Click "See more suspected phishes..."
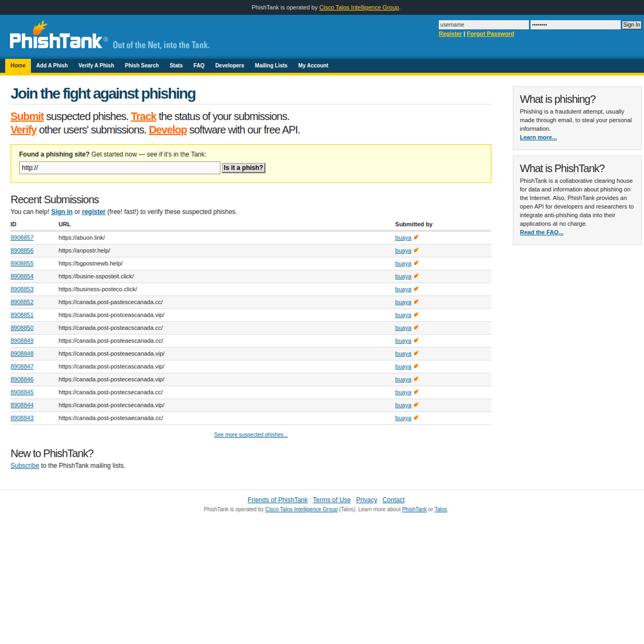 (251, 435)
